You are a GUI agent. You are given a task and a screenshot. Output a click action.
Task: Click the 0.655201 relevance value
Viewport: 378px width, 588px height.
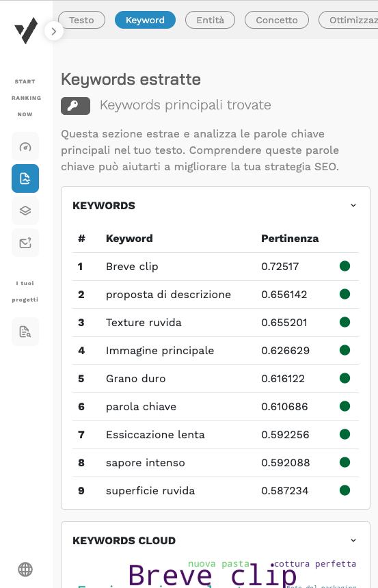[284, 323]
